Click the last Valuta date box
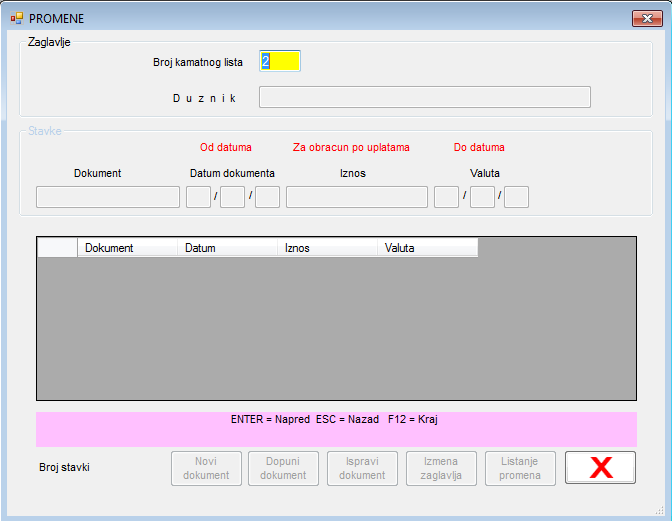 [x=516, y=197]
